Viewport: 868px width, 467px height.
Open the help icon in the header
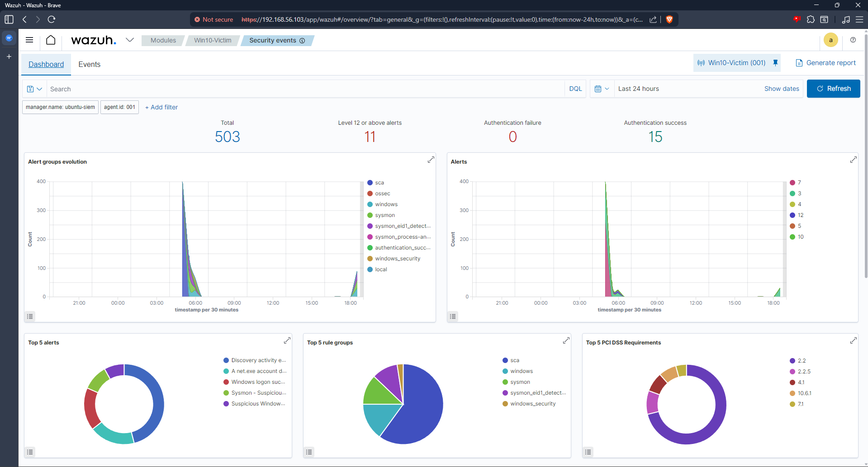(853, 40)
